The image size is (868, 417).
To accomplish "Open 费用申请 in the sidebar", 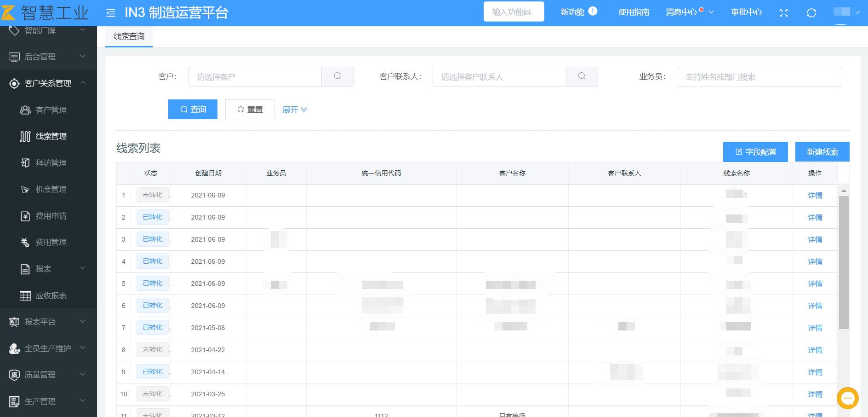I will pyautogui.click(x=51, y=216).
